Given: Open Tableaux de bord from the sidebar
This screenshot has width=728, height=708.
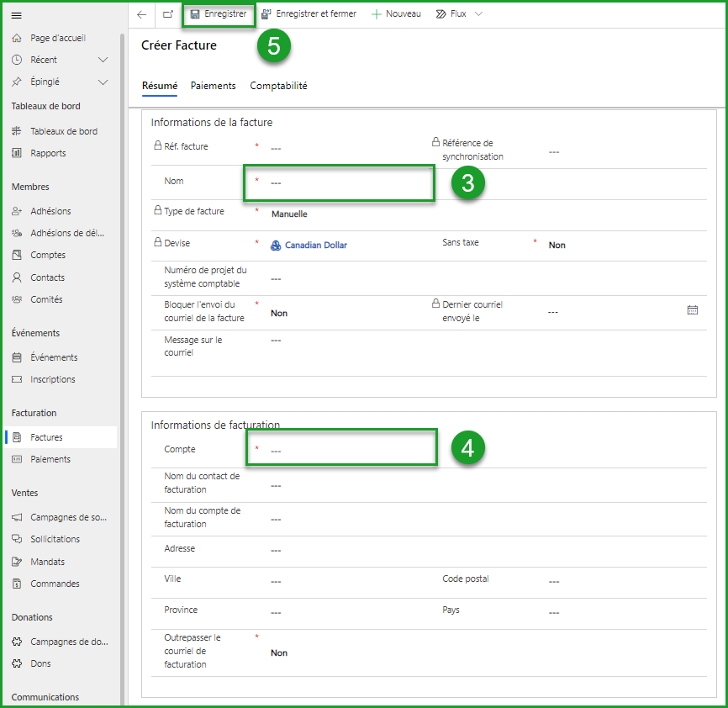Looking at the screenshot, I should pyautogui.click(x=16, y=130).
